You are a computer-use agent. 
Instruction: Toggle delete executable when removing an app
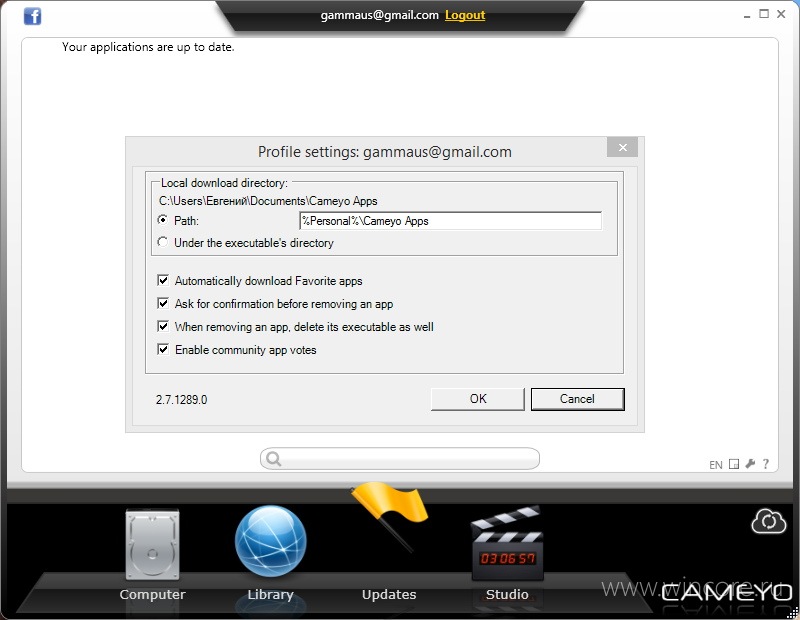pyautogui.click(x=163, y=326)
